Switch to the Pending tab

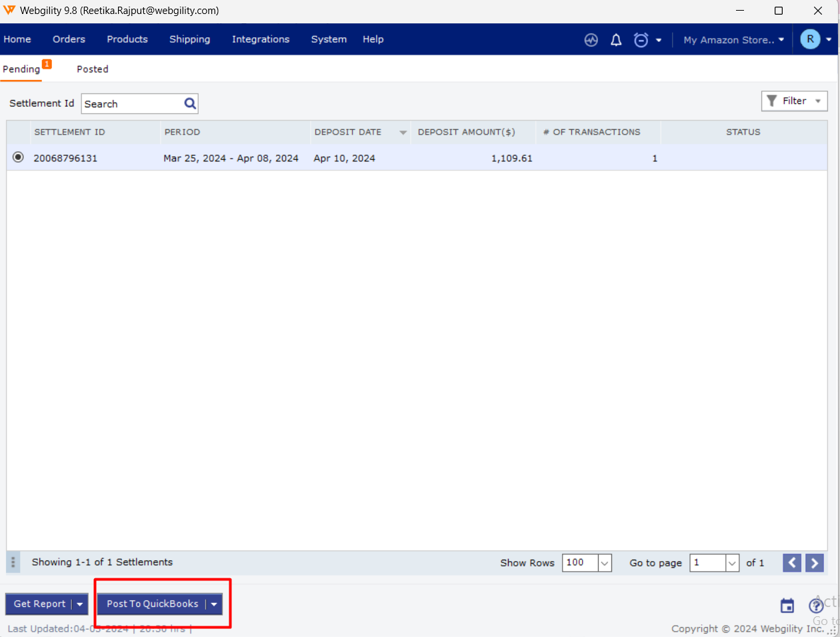click(21, 69)
